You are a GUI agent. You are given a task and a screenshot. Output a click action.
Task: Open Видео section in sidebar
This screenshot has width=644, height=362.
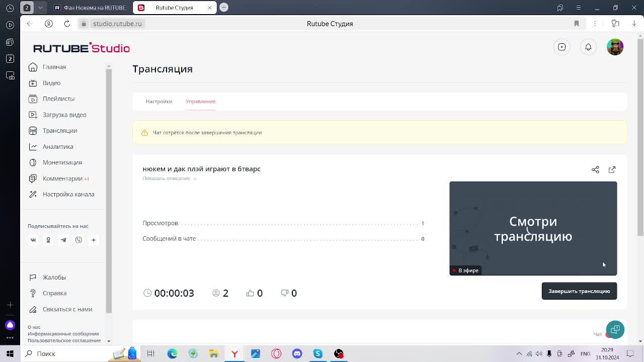click(x=51, y=83)
